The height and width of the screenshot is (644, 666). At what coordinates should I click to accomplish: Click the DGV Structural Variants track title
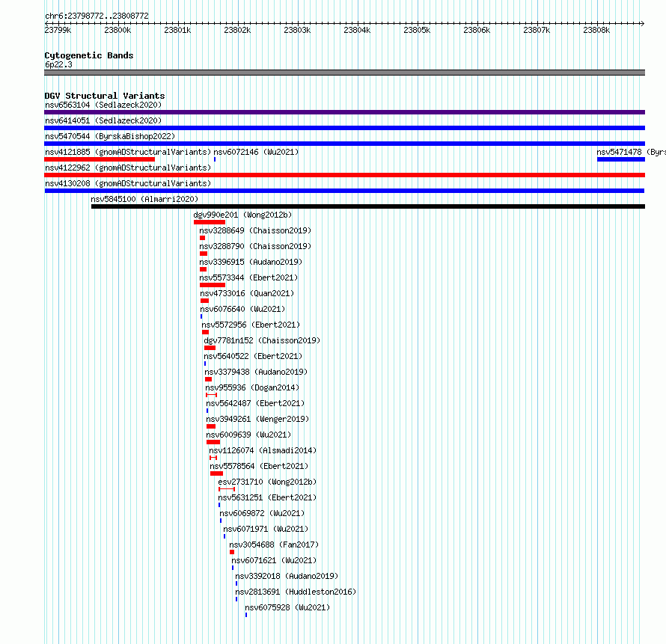pyautogui.click(x=105, y=96)
